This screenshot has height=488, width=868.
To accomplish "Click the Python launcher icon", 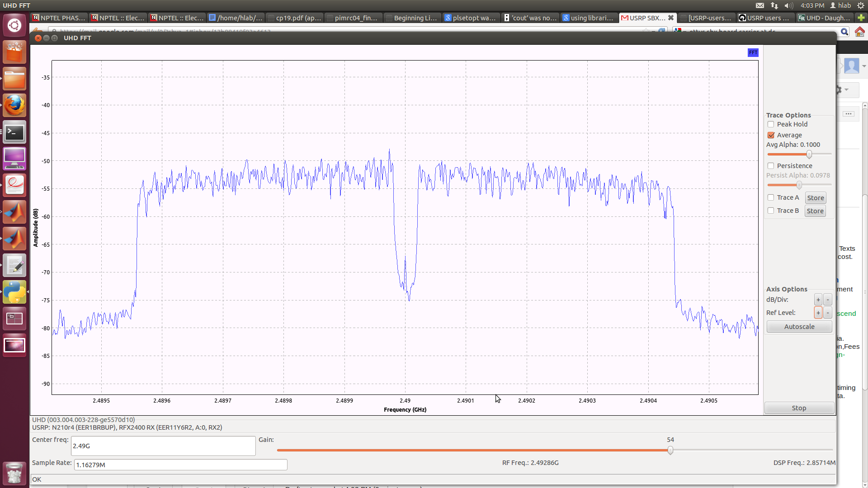I will (14, 292).
